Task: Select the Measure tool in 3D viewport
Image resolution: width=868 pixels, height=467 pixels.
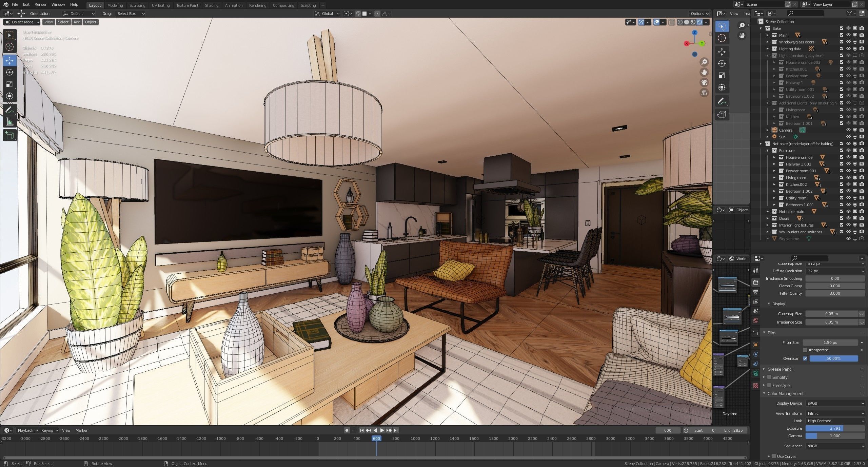Action: pyautogui.click(x=9, y=122)
